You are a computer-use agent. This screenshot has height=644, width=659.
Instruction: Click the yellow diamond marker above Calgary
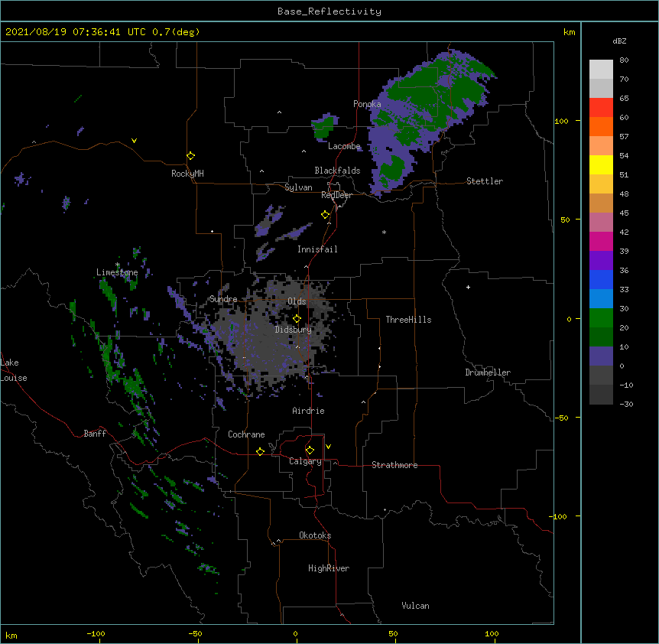tap(310, 450)
